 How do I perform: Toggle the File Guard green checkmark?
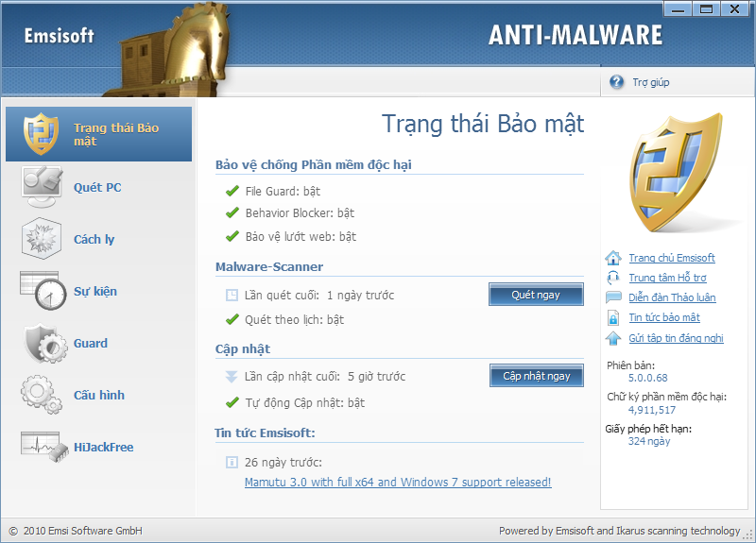coord(232,192)
